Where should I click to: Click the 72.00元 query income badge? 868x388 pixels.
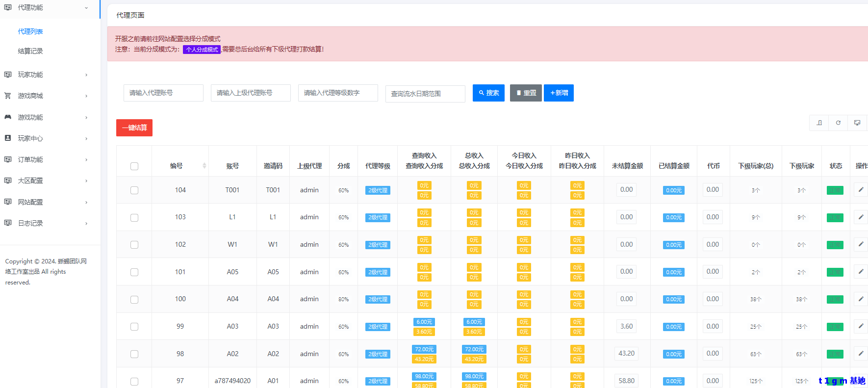[424, 349]
